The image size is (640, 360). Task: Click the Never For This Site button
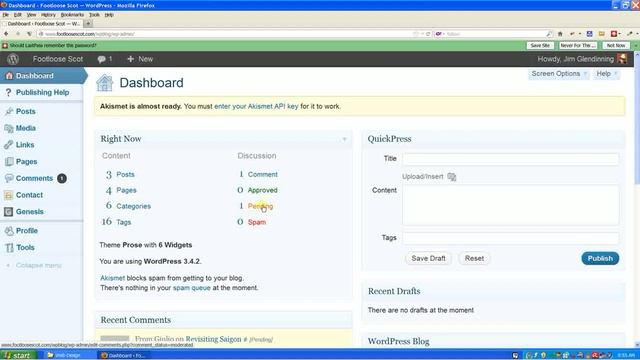pos(577,45)
